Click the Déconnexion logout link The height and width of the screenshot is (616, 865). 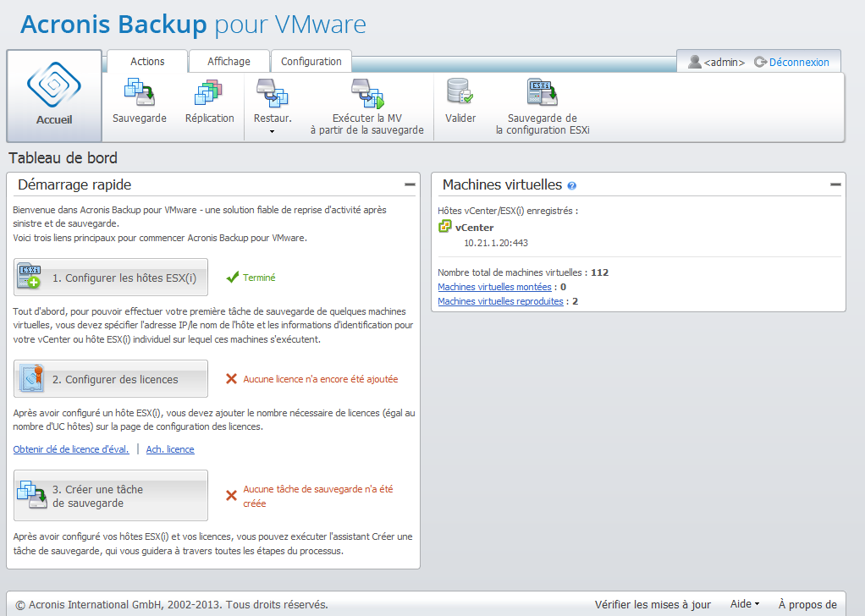(x=798, y=63)
